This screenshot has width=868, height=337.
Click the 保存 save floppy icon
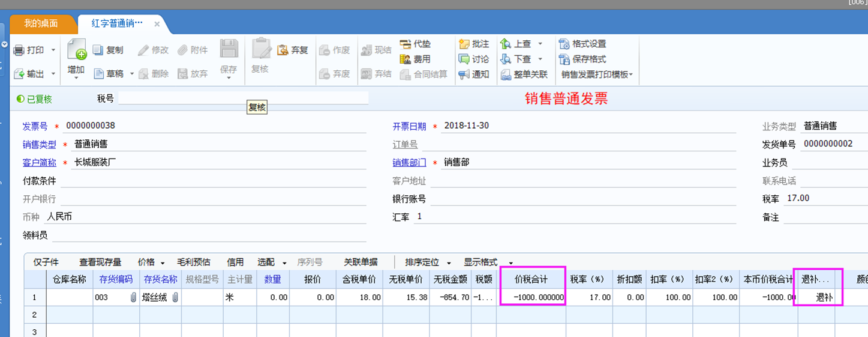tap(229, 49)
